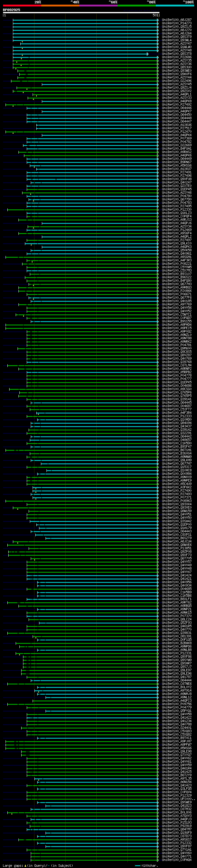Image resolution: width=197 pixels, height=868 pixels.
Task: Click the =100char. scale bar legend
Action: (x=147, y=866)
